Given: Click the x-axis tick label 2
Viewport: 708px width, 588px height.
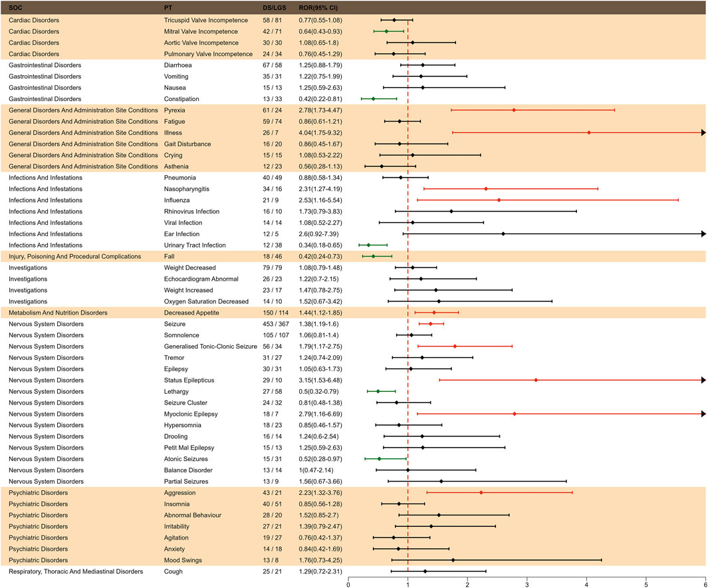Looking at the screenshot, I should point(467,585).
